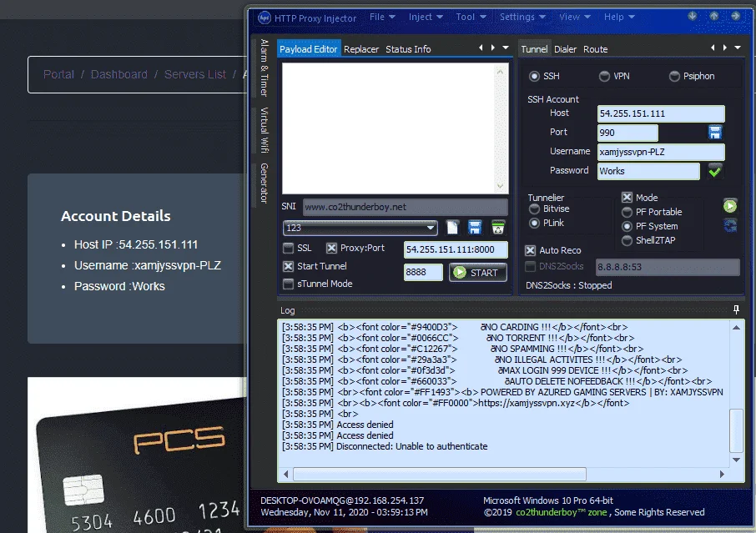Open the Tool menu

[x=471, y=17]
